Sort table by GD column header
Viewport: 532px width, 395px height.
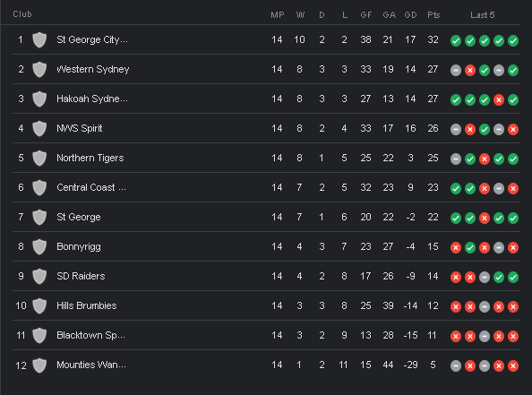click(410, 15)
